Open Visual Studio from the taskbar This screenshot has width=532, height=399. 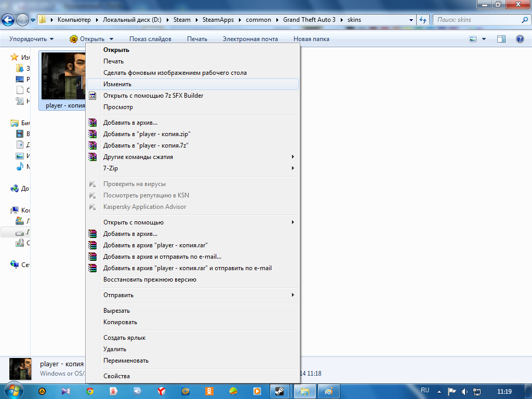click(66, 391)
